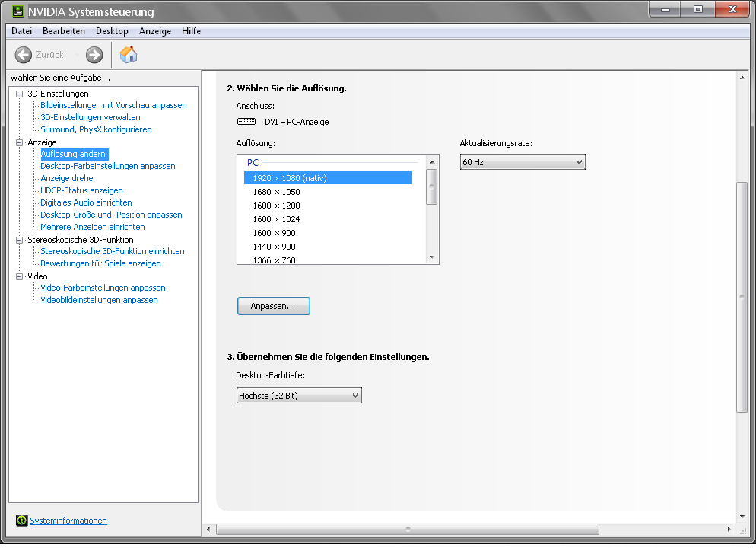
Task: Open Desktop-Farbeinstellungen anpassen
Action: [x=107, y=166]
